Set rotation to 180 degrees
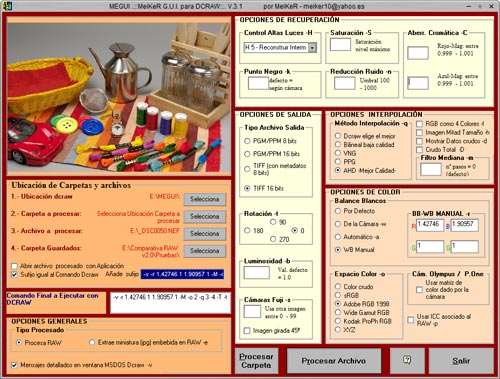 [x=247, y=230]
